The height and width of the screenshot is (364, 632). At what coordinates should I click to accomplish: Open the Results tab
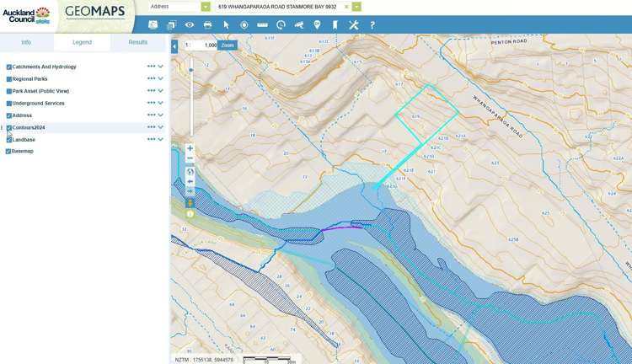pyautogui.click(x=137, y=42)
